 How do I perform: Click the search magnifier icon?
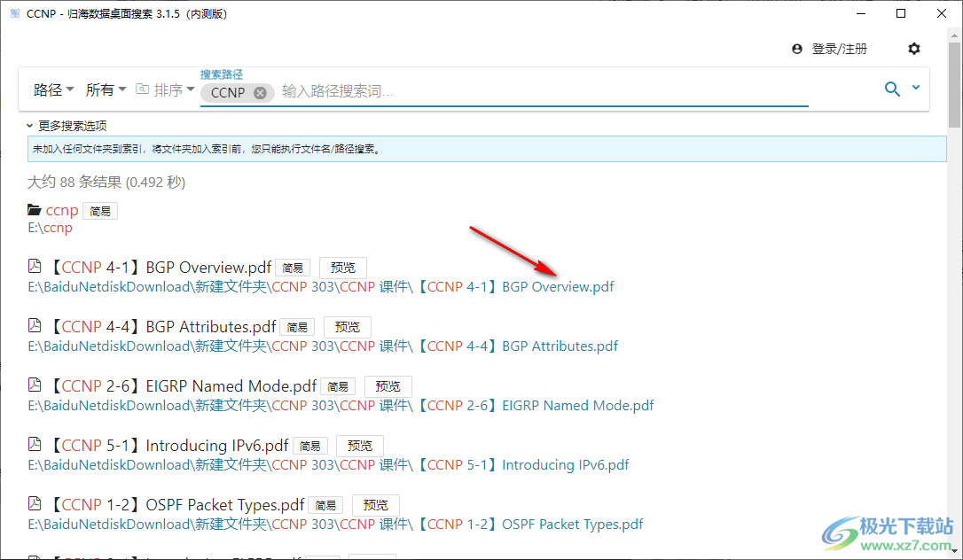892,89
